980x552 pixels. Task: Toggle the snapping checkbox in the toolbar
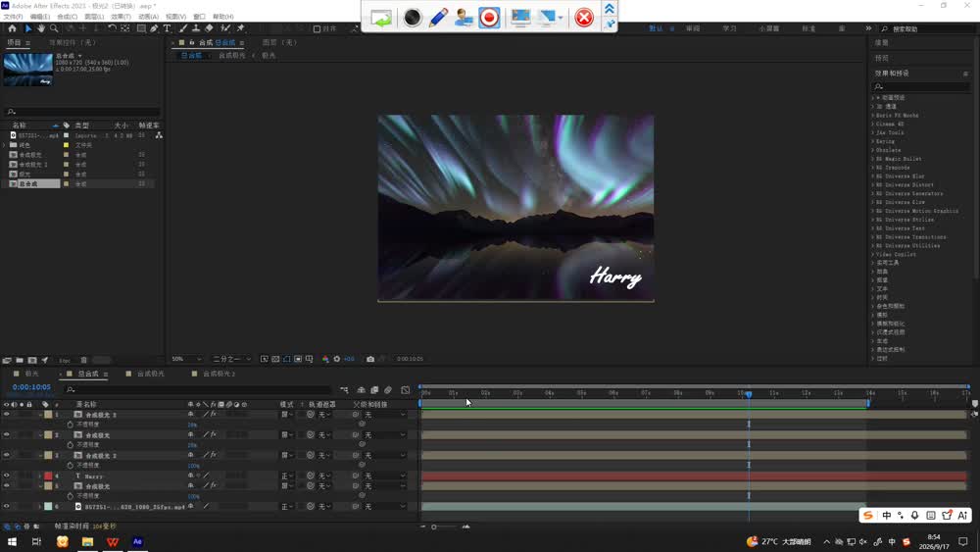[x=317, y=28]
